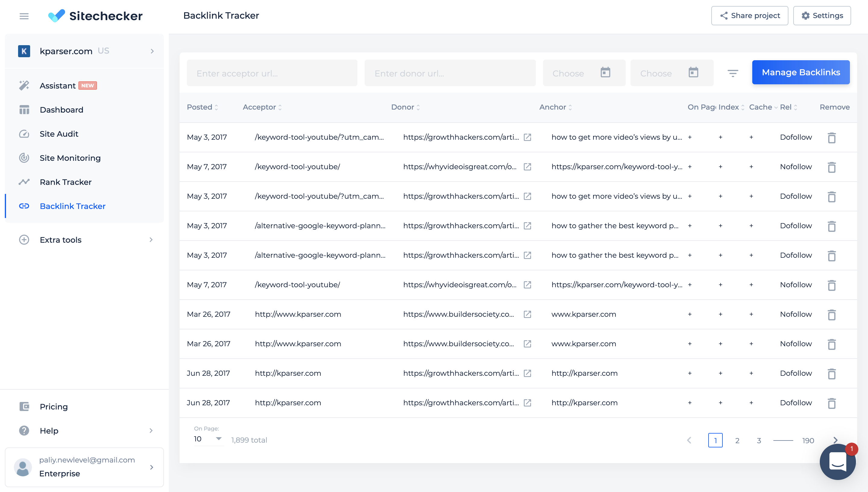Open first whyvideoisgreat donor link externally

tap(527, 167)
